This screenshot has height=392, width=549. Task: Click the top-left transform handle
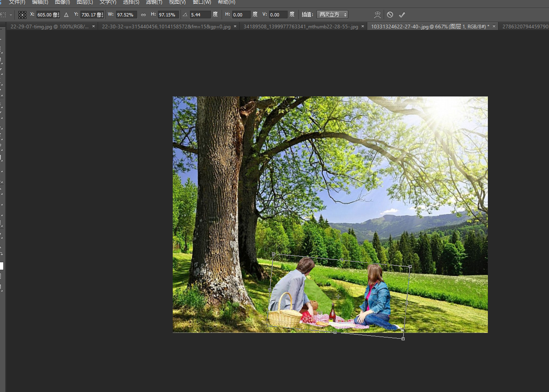tap(274, 254)
